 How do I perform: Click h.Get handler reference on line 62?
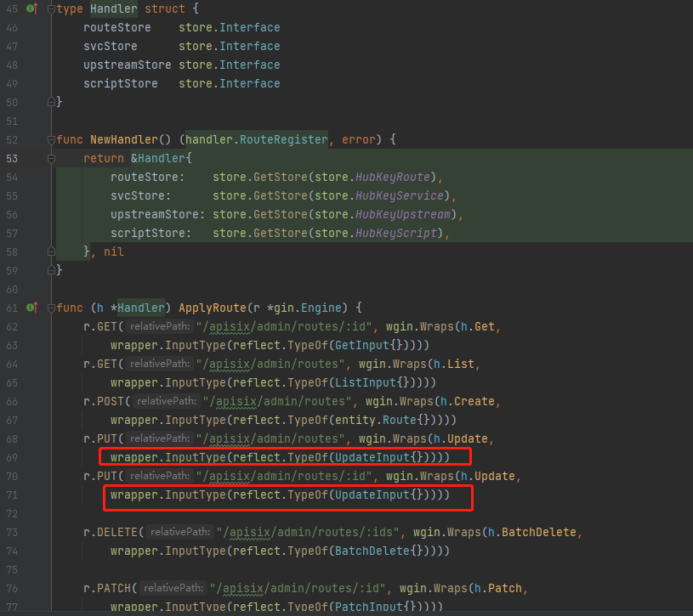point(477,326)
